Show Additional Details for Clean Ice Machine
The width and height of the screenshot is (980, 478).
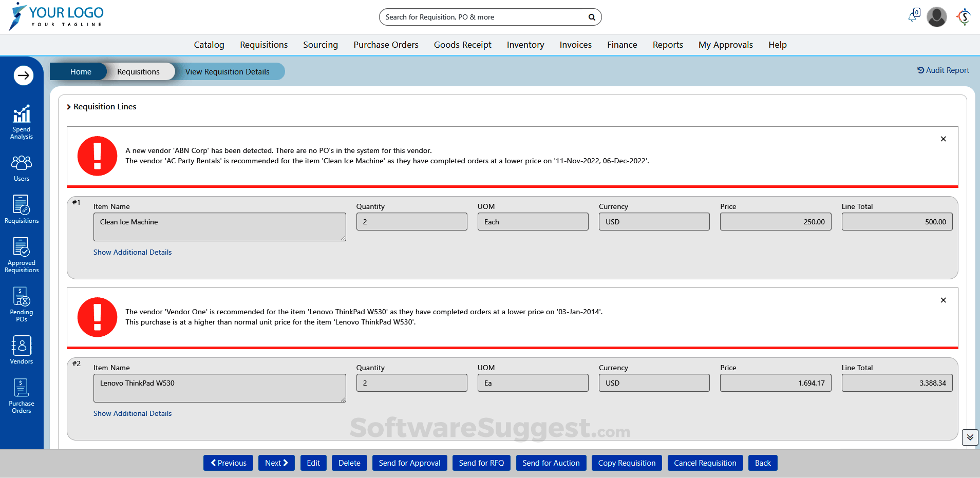[132, 252]
